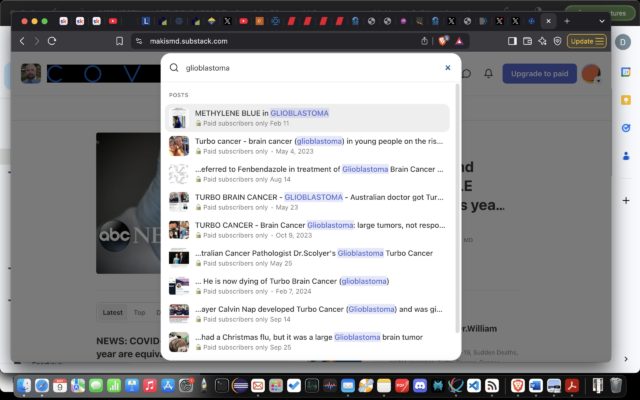This screenshot has width=640, height=400.
Task: Open the Brave Wallet icon
Action: coord(527,41)
